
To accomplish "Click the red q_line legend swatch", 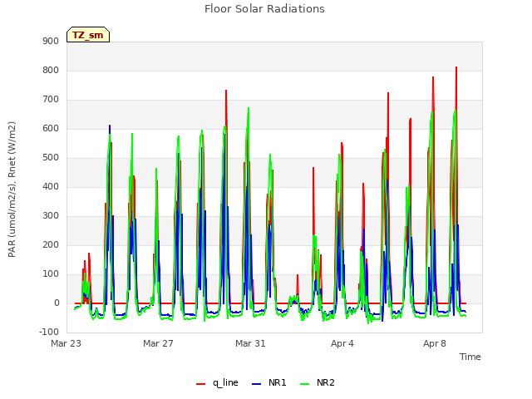I will (x=200, y=384).
